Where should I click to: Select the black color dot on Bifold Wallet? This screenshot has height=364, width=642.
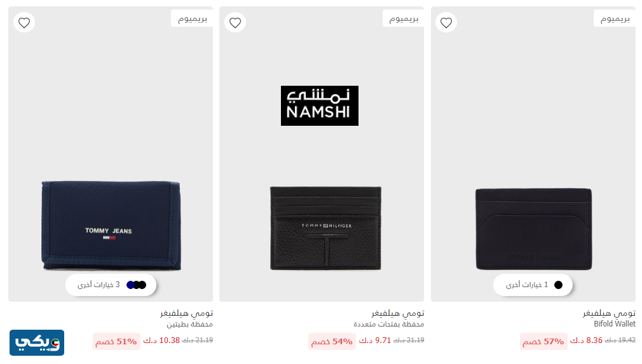click(558, 285)
